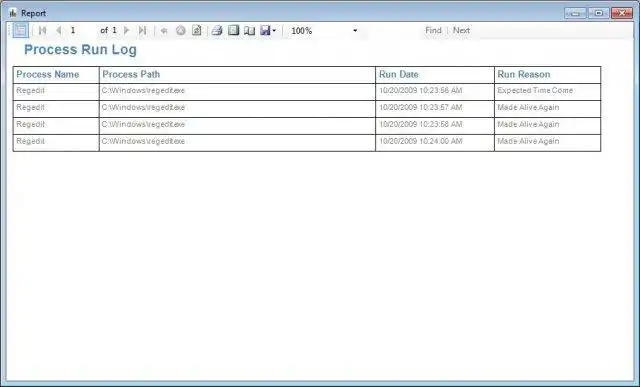Select the 10/20/2009 10:23:58 AM date cell

435,126
